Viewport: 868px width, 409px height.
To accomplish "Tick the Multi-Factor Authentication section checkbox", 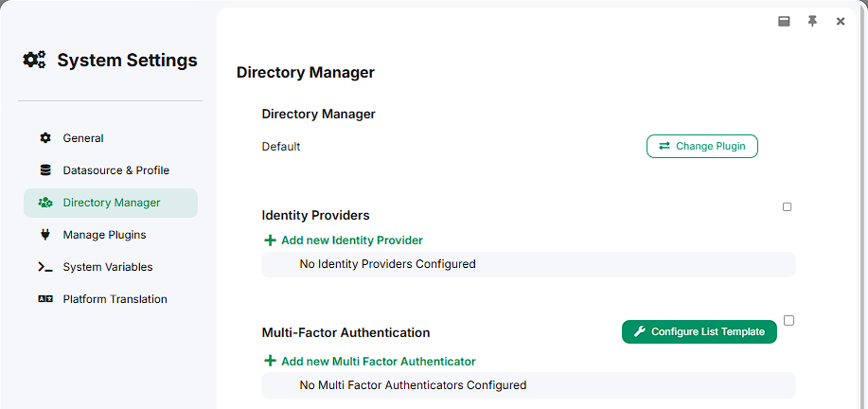I will pos(789,320).
